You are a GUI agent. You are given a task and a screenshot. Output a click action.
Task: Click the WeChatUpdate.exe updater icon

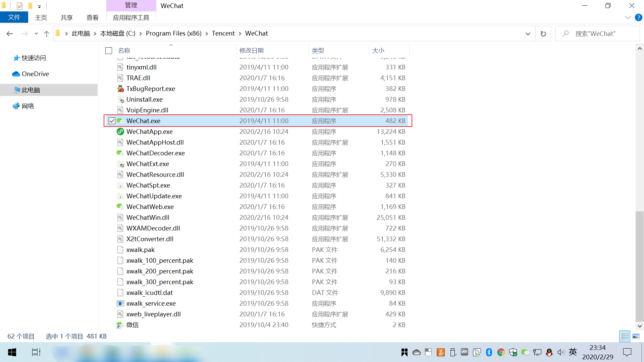[x=120, y=196]
